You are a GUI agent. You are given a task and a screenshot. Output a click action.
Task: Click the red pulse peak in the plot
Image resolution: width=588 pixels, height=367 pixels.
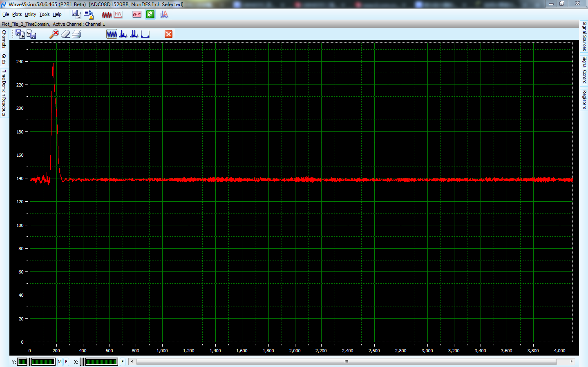pyautogui.click(x=53, y=64)
